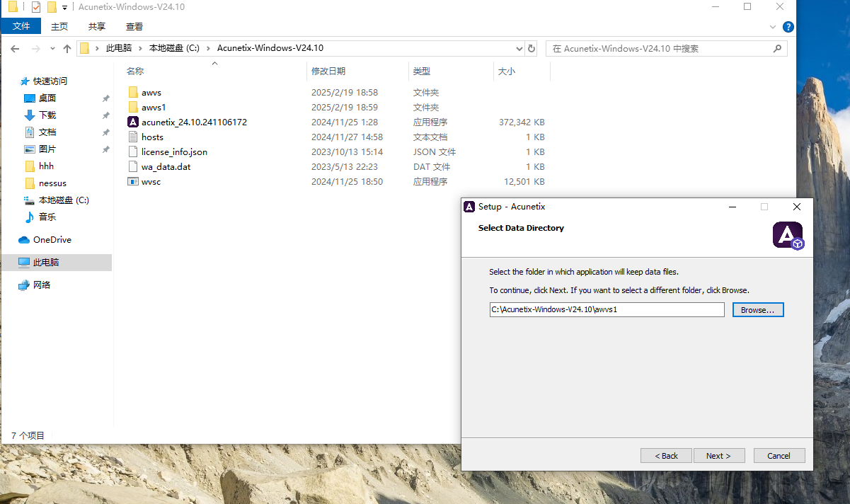850x504 pixels.
Task: Open quick access toolbar customize dropdown
Action: click(x=64, y=7)
